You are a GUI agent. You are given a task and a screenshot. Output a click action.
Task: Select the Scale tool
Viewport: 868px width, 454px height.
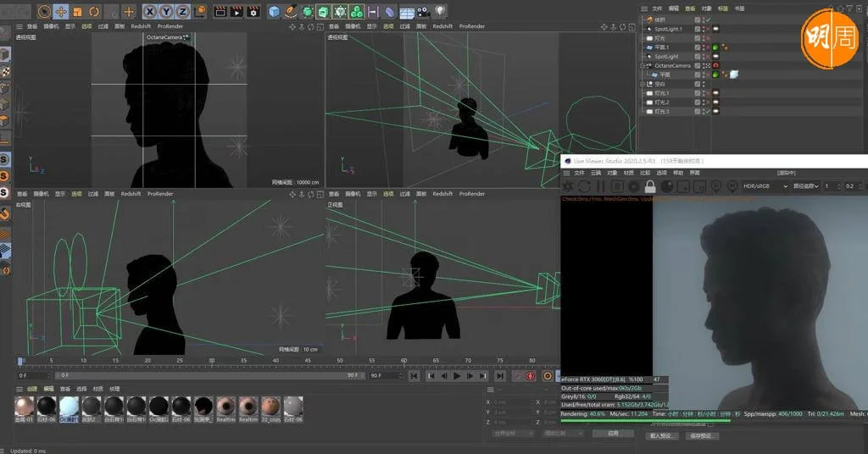click(78, 12)
